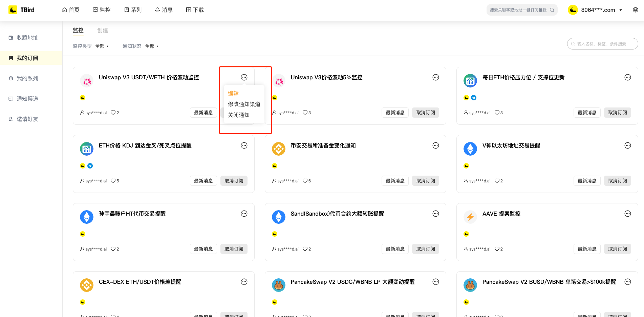Click the Telegram channel icon on 每日ETH价格压力位 card

[x=474, y=98]
